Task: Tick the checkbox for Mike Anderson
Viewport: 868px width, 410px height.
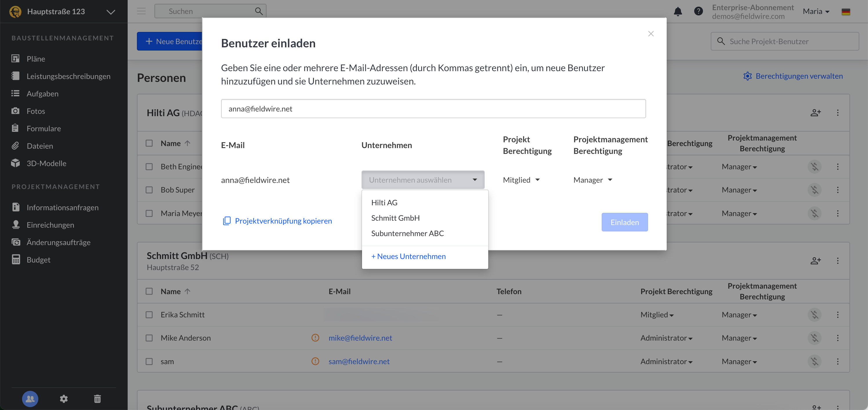Action: click(x=149, y=338)
